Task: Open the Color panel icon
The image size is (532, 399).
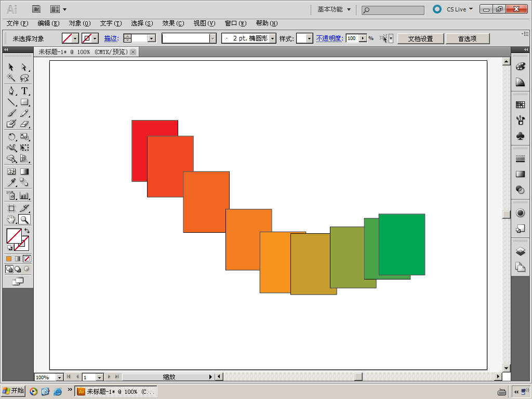Action: [x=520, y=66]
